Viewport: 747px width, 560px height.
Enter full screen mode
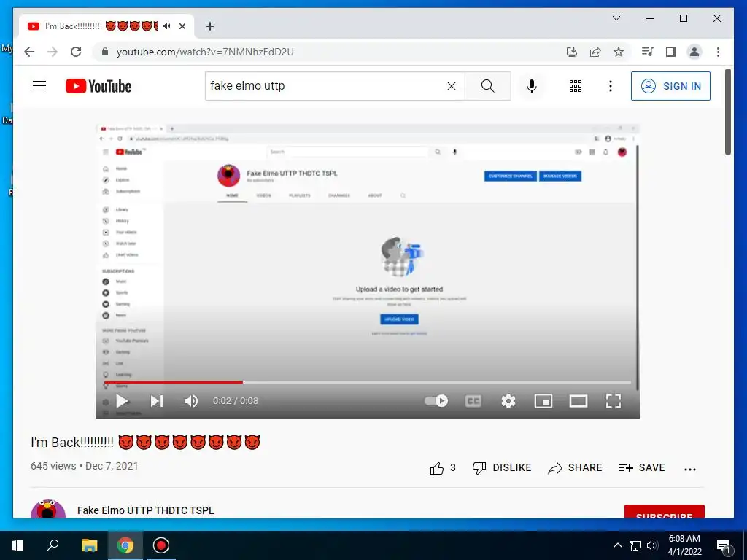(x=613, y=401)
